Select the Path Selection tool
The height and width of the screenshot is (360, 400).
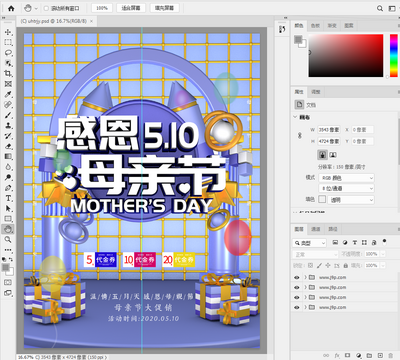pyautogui.click(x=8, y=208)
